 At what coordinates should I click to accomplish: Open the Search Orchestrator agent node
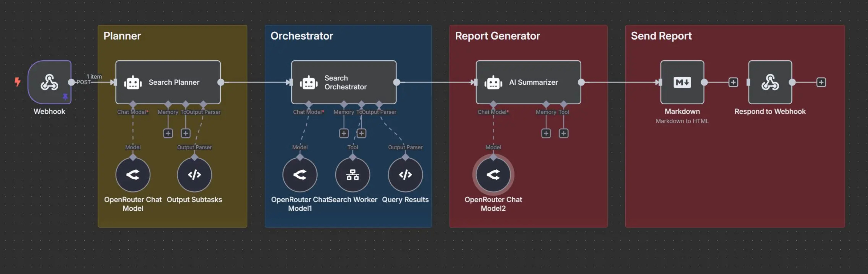344,82
